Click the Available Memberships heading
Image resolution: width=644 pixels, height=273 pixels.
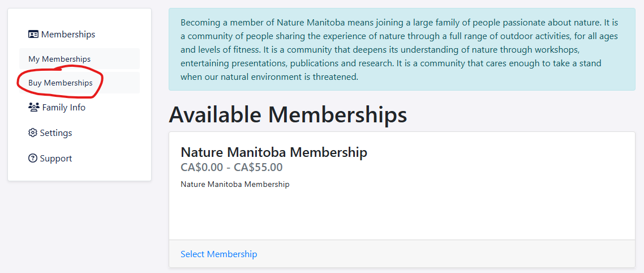tap(287, 114)
